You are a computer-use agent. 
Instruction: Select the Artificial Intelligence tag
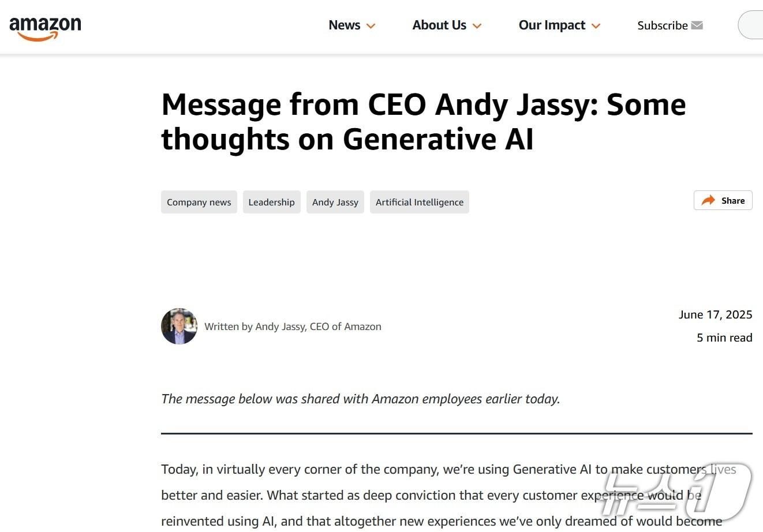coord(419,202)
